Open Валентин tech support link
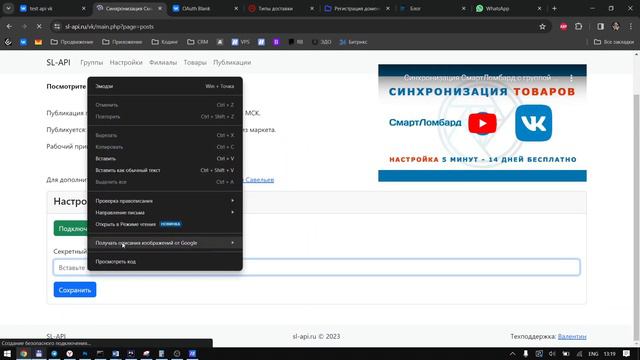The image size is (640, 360). (572, 336)
